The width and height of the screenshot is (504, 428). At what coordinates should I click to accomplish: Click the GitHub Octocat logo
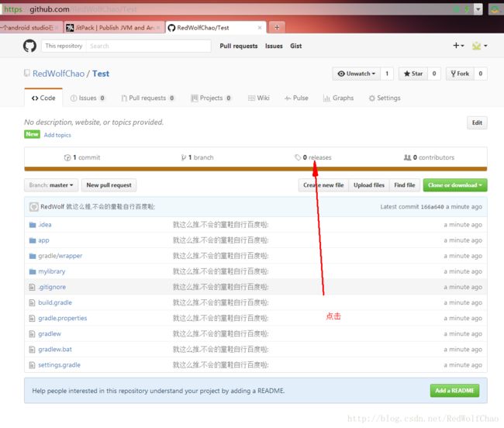(x=29, y=46)
